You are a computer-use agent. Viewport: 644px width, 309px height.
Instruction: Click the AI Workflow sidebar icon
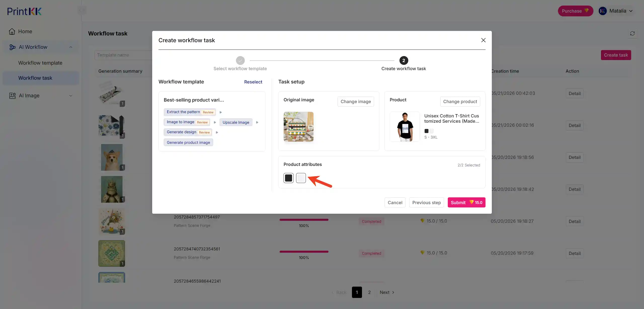[x=12, y=47]
